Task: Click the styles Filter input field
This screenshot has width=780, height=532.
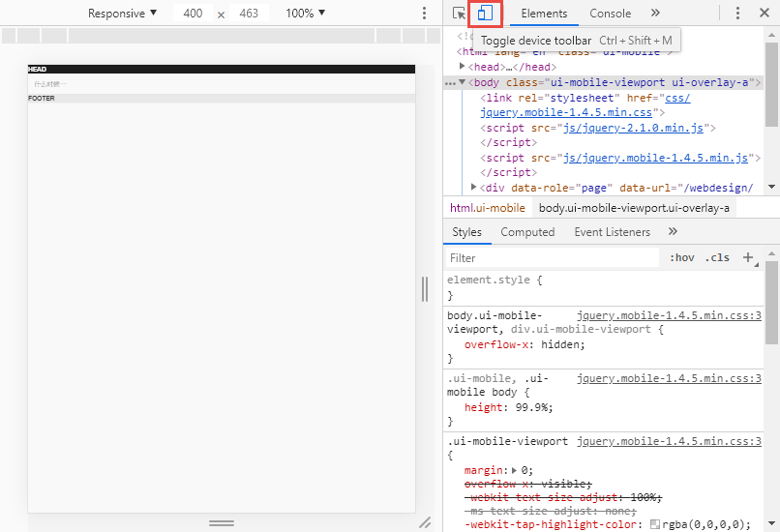Action: 552,258
